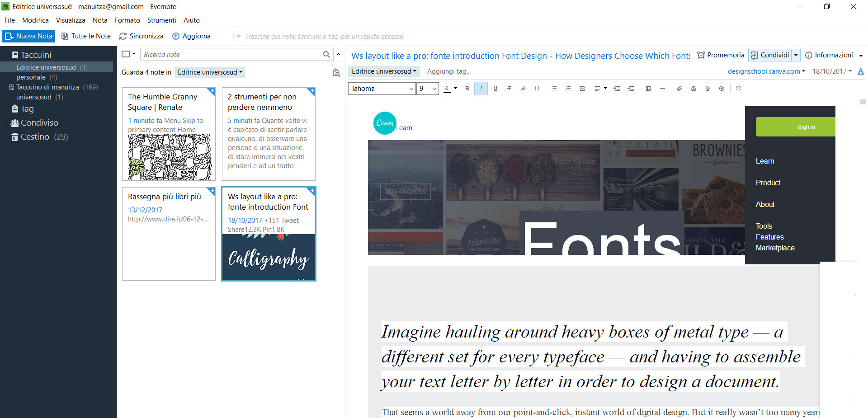Open the File menu
Screen dimensions: 868x418
9,20
